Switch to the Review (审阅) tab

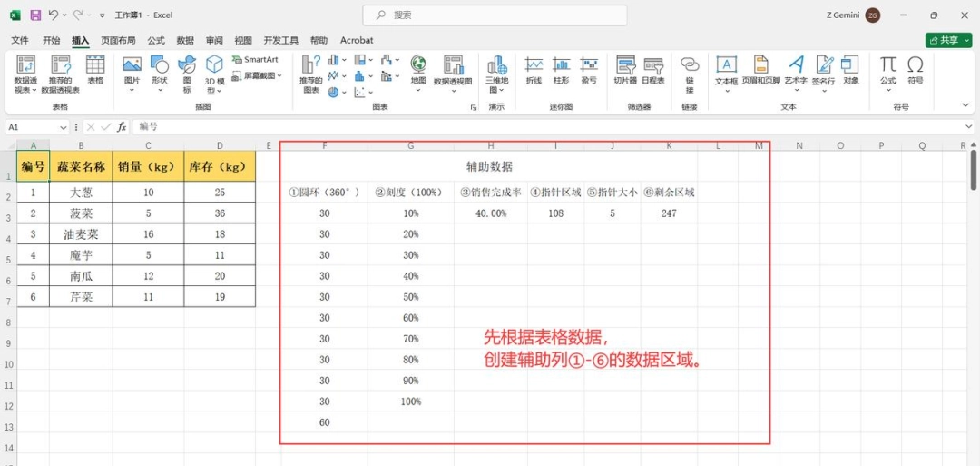coord(214,40)
